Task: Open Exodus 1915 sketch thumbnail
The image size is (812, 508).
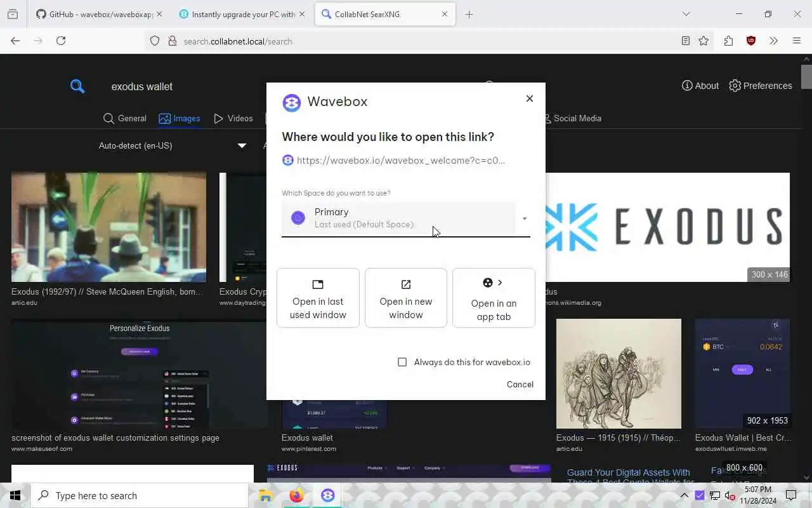Action: [619, 373]
